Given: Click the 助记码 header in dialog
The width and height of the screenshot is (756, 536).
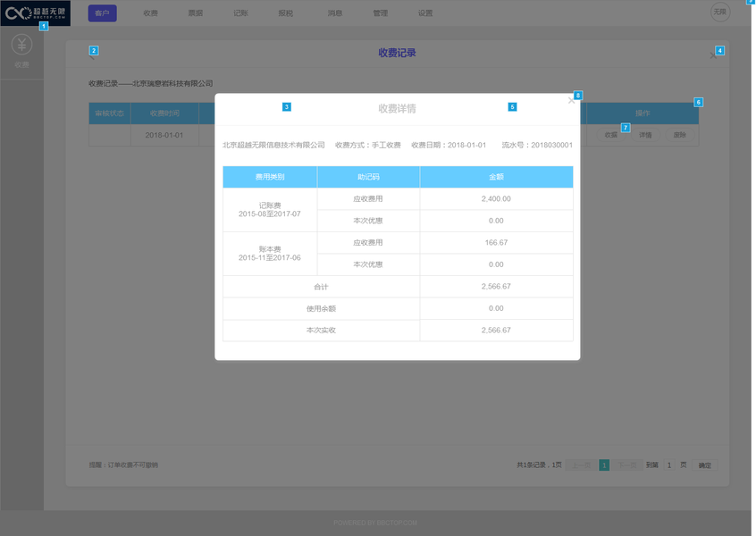Looking at the screenshot, I should [368, 177].
